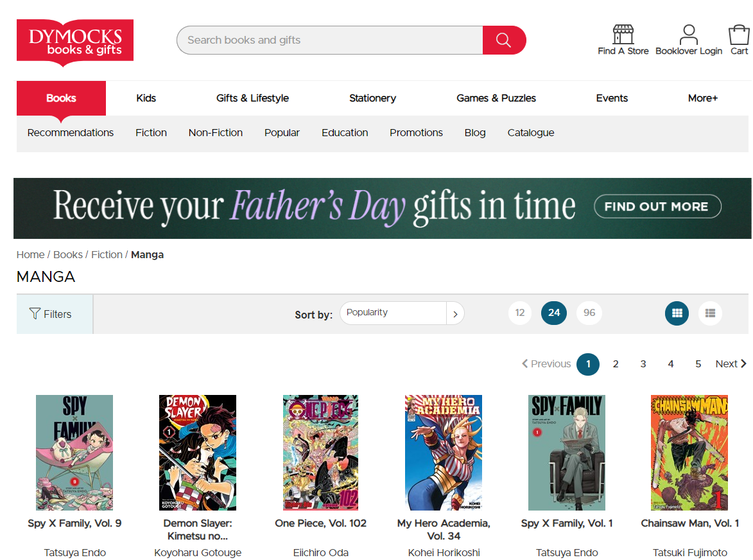Click the Find Out More banner button
Viewport: 753px width, 560px height.
pyautogui.click(x=657, y=207)
